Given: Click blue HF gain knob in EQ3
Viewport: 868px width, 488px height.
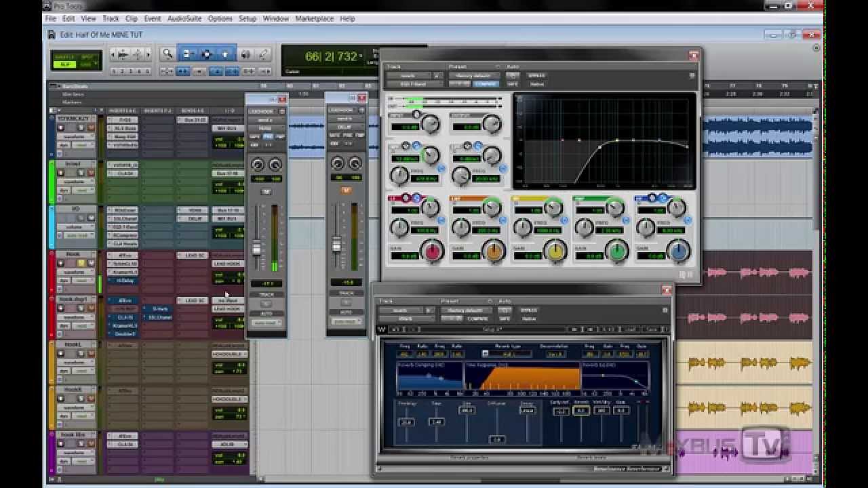Looking at the screenshot, I should pyautogui.click(x=678, y=251).
